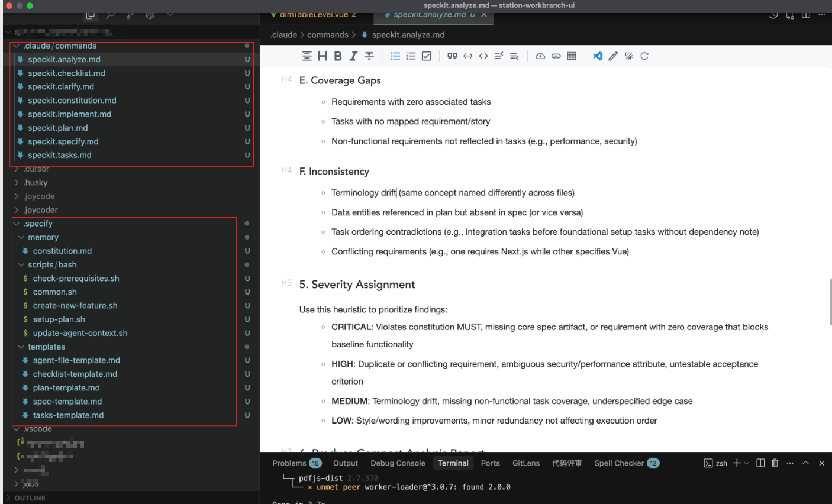832x504 pixels.
Task: Collapse the .claude/commands folder
Action: (17, 46)
